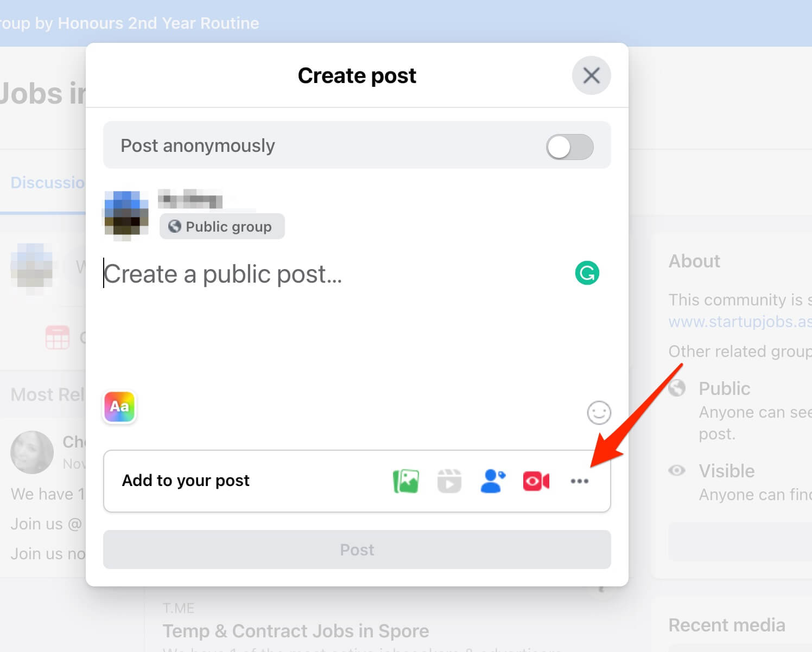Open the Public group audience selector
812x652 pixels.
(x=221, y=226)
